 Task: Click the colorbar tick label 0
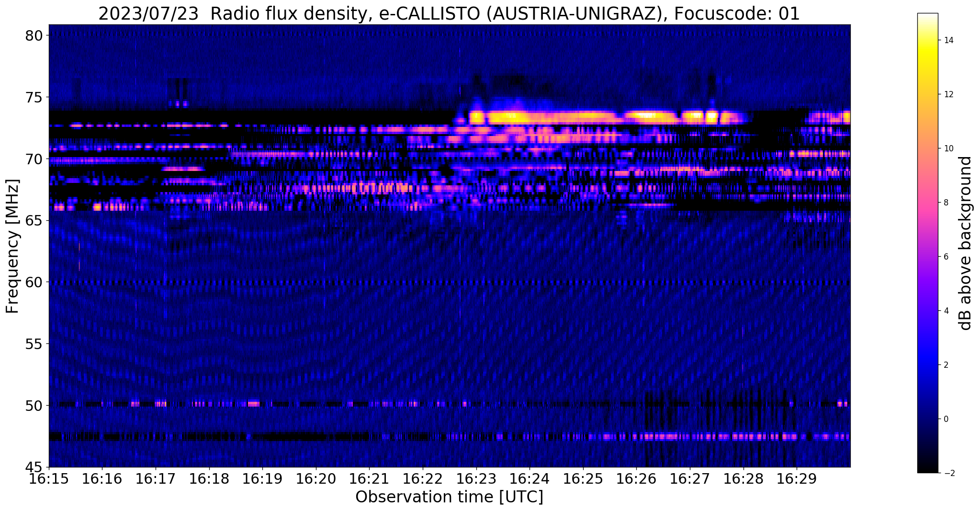click(x=946, y=419)
